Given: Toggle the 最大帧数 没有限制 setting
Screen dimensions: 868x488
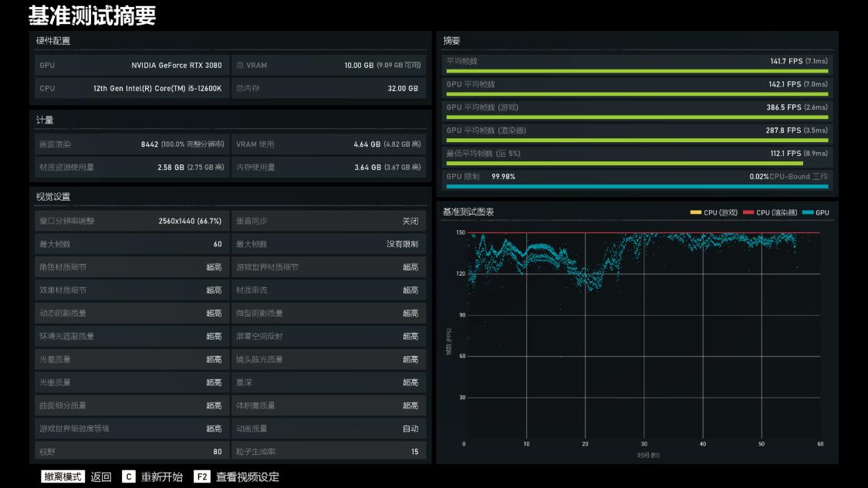Looking at the screenshot, I should pyautogui.click(x=329, y=244).
